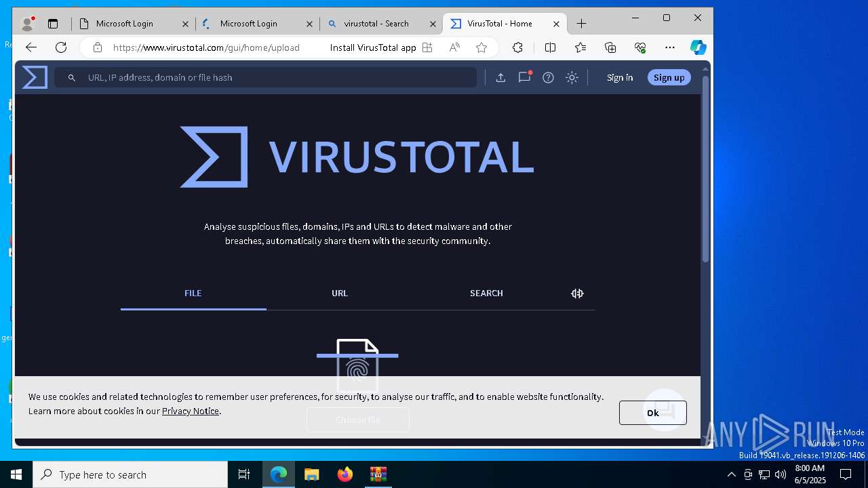Click the Type here to search box
868x488 pixels.
[130, 474]
